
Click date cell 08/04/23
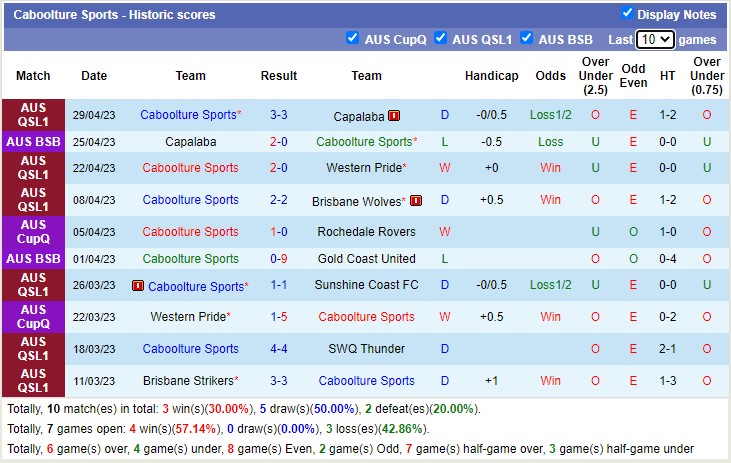(x=94, y=200)
